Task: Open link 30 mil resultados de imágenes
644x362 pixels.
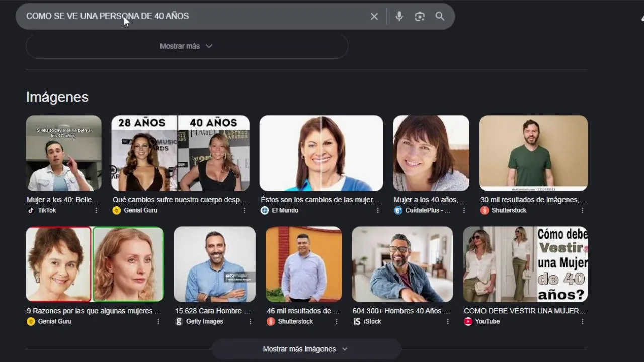Action: (533, 200)
